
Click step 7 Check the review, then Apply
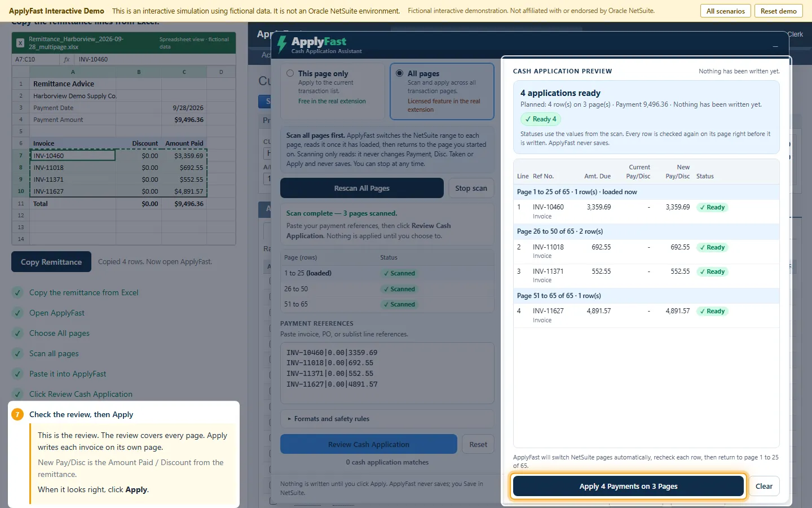pos(81,414)
